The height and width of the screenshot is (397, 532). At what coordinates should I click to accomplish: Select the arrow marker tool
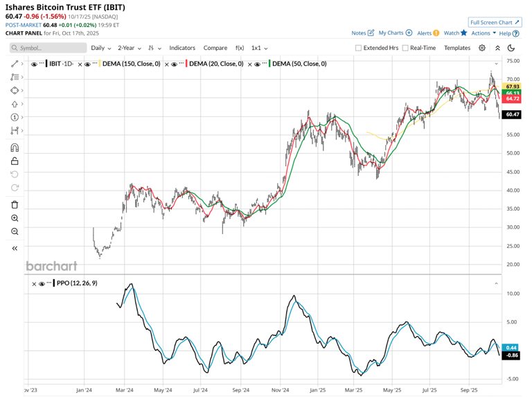(x=15, y=104)
